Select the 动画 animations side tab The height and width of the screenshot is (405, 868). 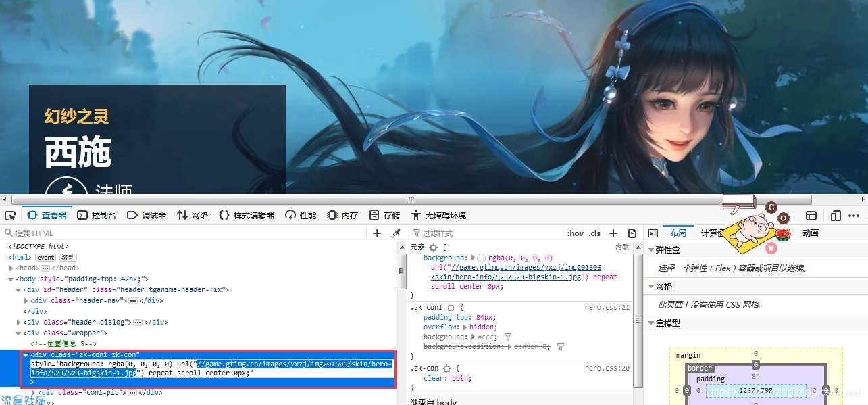(811, 233)
